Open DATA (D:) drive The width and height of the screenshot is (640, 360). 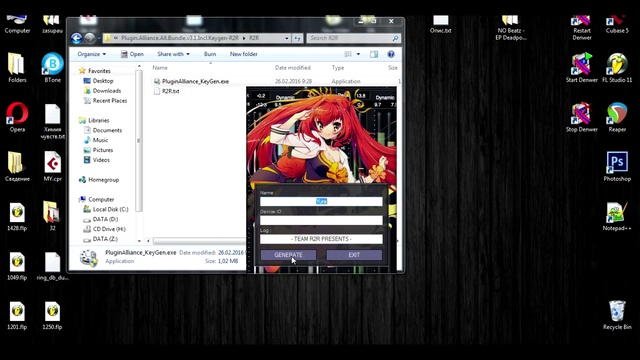[101, 219]
